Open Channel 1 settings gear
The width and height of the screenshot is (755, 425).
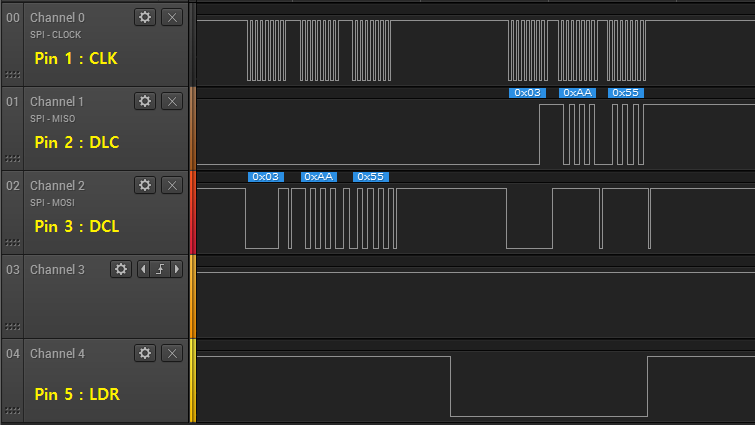coord(145,101)
